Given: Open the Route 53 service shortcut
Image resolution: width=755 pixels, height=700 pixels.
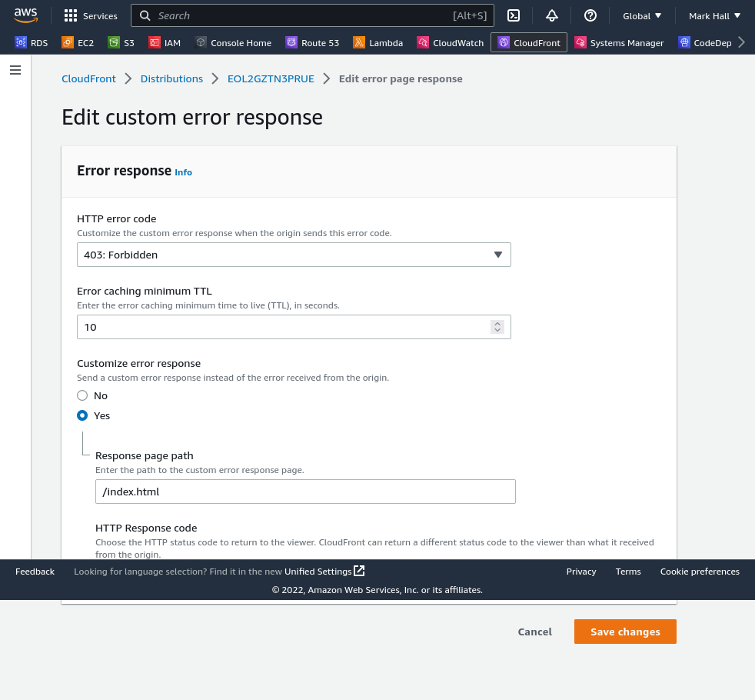Looking at the screenshot, I should [312, 43].
